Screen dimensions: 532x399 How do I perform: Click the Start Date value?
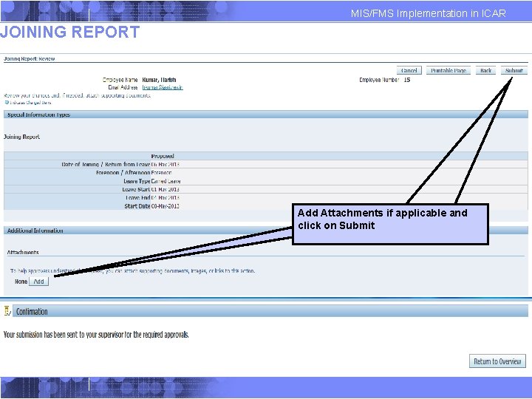pos(166,206)
